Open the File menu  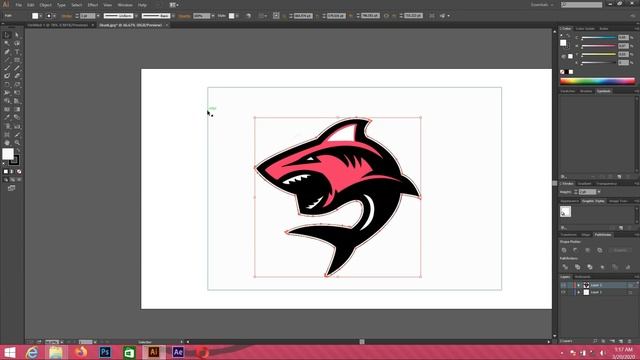pyautogui.click(x=18, y=5)
